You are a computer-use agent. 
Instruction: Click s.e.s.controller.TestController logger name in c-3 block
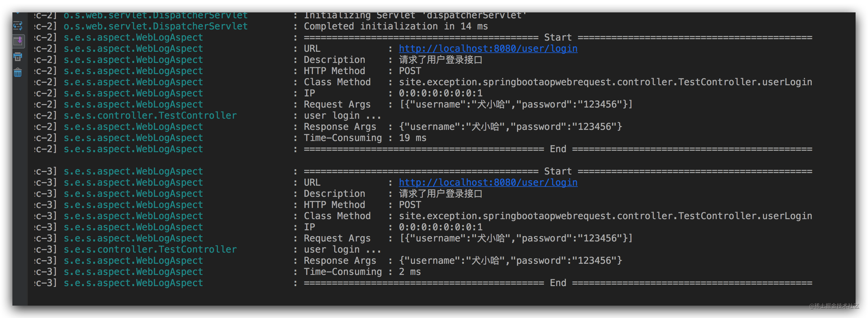[x=150, y=250]
